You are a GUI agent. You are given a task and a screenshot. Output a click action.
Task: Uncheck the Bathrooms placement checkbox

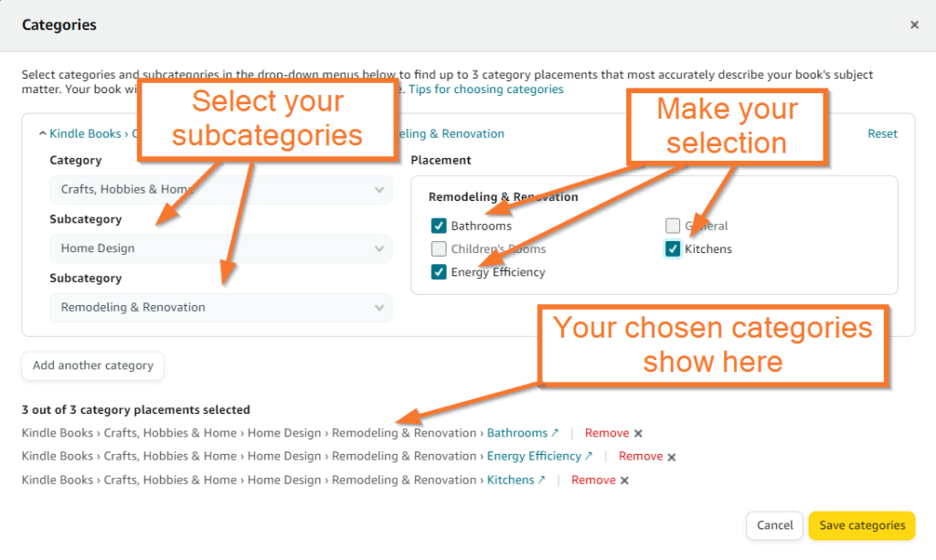(x=439, y=226)
